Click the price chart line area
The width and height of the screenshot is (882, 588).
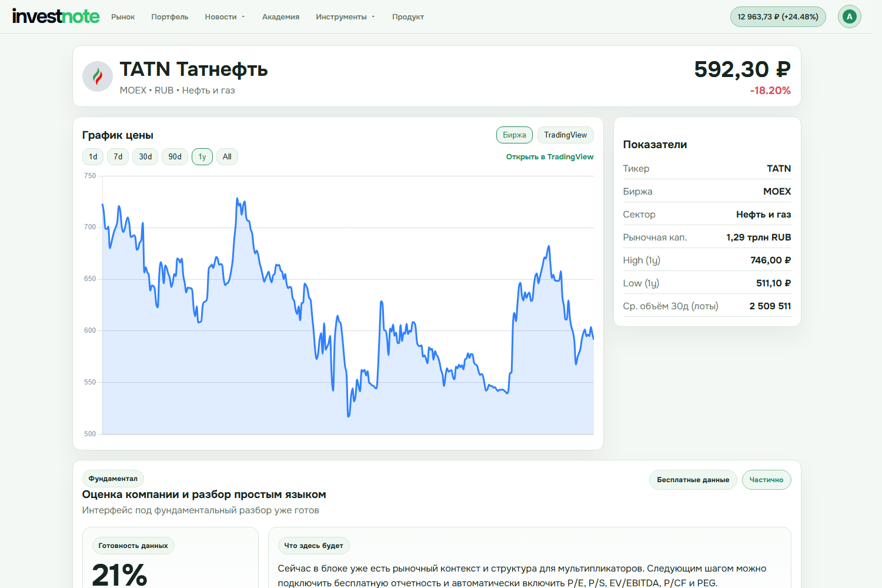click(x=348, y=306)
